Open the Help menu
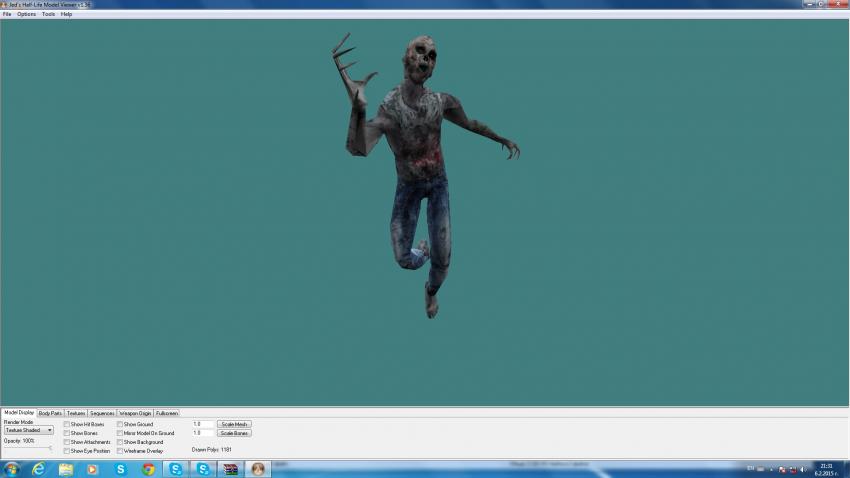Image resolution: width=850 pixels, height=478 pixels. 66,14
